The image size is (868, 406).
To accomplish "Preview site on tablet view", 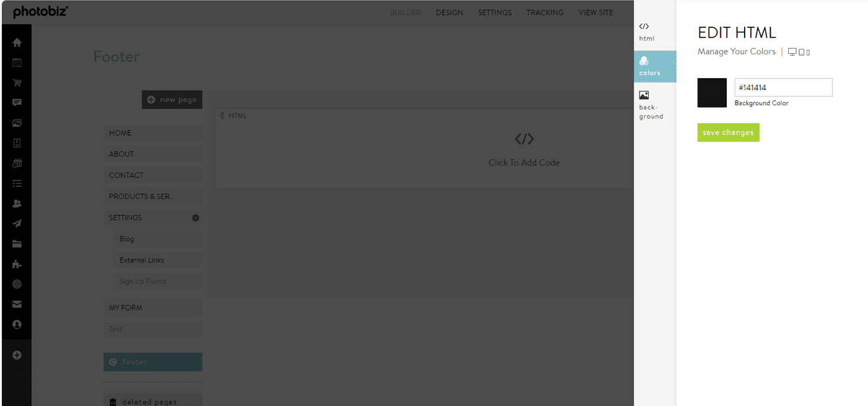I will pos(800,51).
